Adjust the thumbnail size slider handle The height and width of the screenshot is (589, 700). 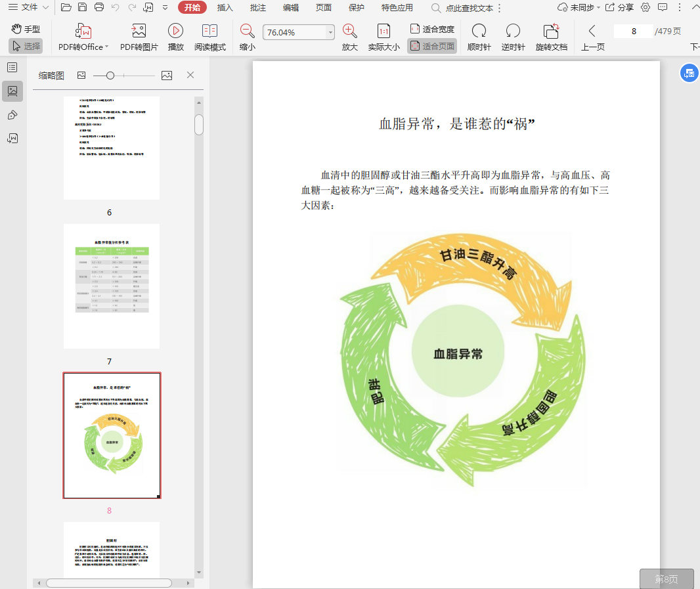110,76
